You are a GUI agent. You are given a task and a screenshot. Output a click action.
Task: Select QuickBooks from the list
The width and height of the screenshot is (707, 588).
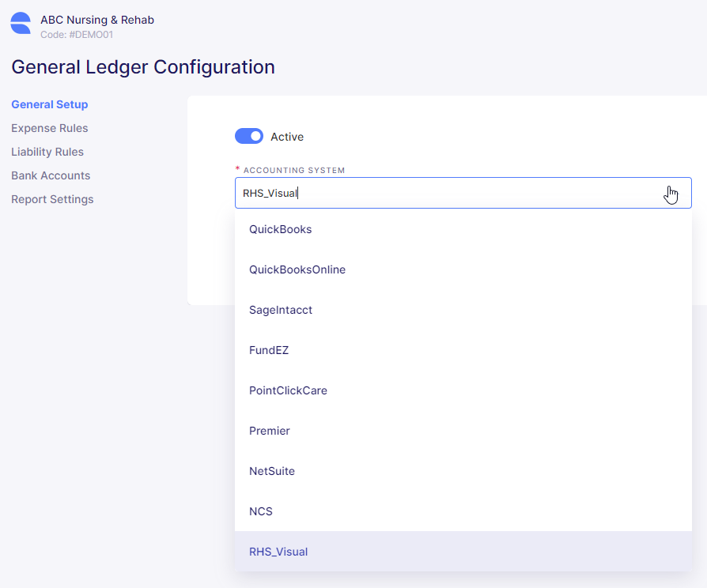click(463, 229)
